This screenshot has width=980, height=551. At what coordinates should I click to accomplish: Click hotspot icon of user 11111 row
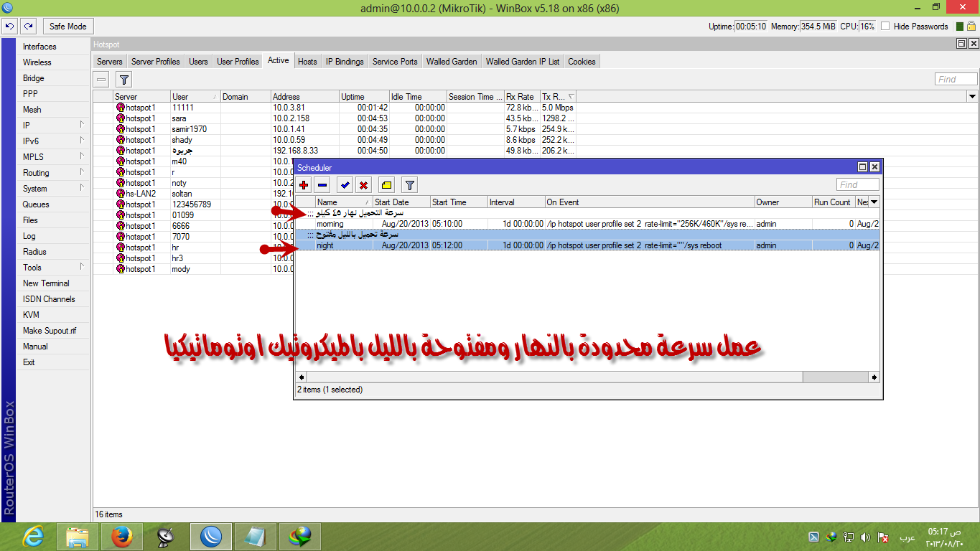pos(120,108)
